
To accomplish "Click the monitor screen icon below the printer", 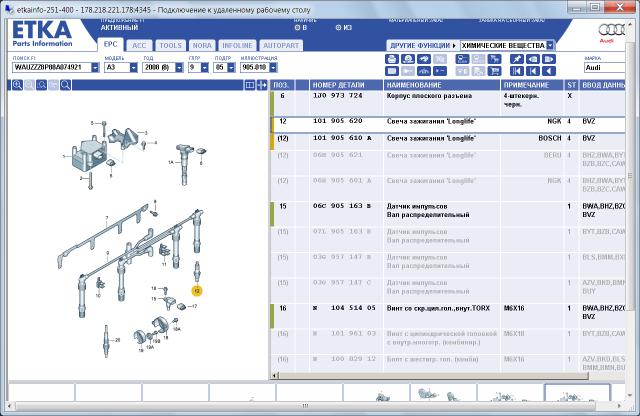I will point(392,71).
